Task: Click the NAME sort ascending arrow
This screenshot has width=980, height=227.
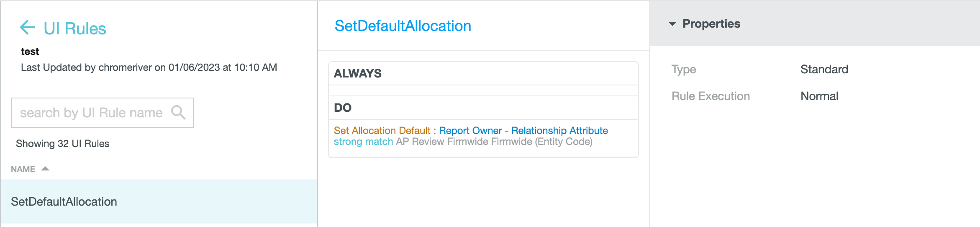Action: pos(46,169)
